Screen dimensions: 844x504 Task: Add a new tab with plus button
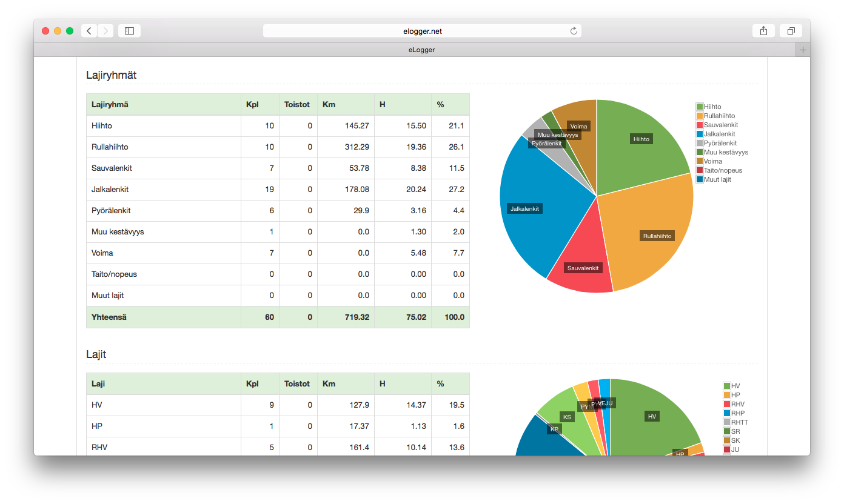point(803,50)
